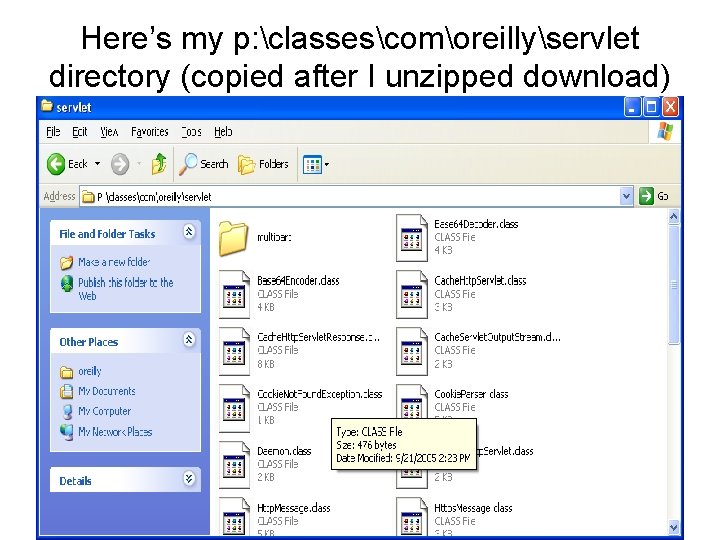
Task: Go up one folder level icon
Action: 159,164
